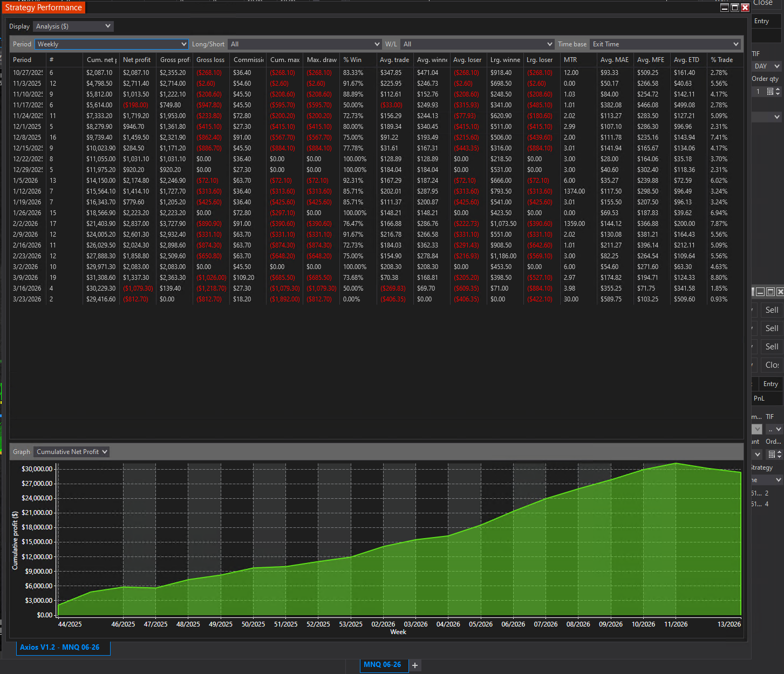784x674 pixels.
Task: Minimize the Strategy Performance window
Action: tap(725, 8)
